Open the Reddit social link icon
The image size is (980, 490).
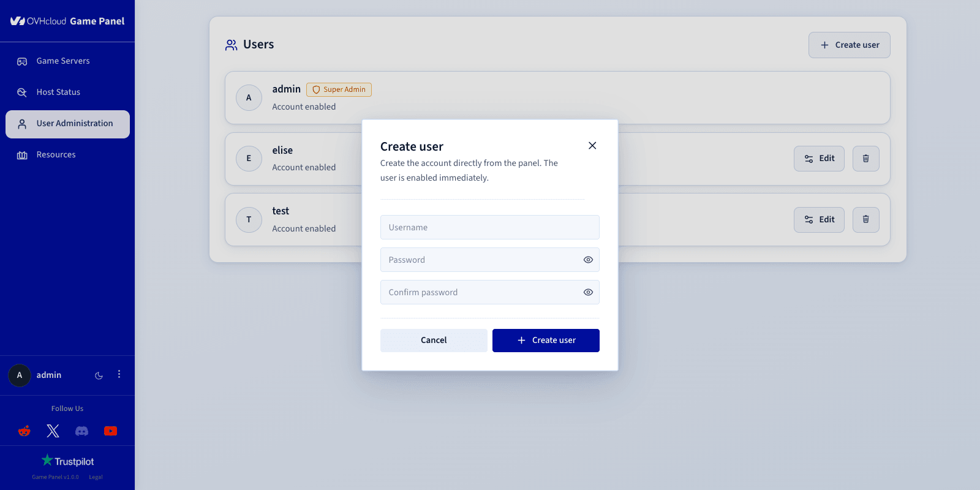click(24, 431)
